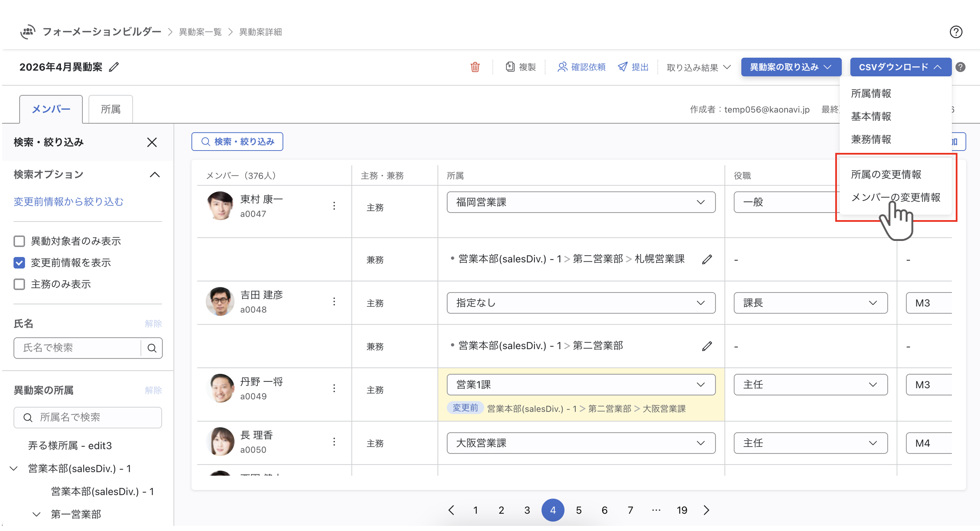Close the 検索・絞り込み panel with X
Screen dimensions: 980x531
[152, 143]
